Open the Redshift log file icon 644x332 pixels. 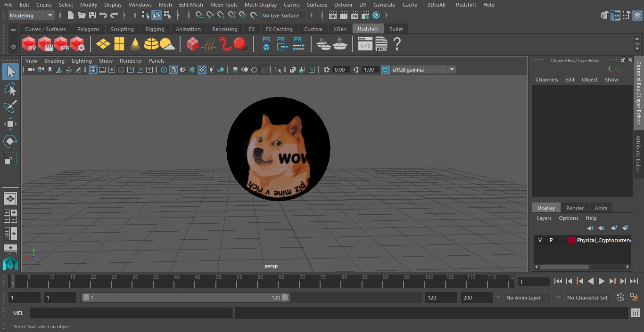click(381, 44)
